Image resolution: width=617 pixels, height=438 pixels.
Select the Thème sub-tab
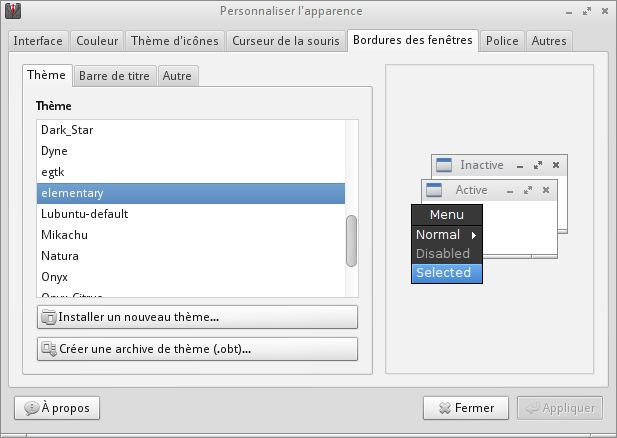point(47,75)
